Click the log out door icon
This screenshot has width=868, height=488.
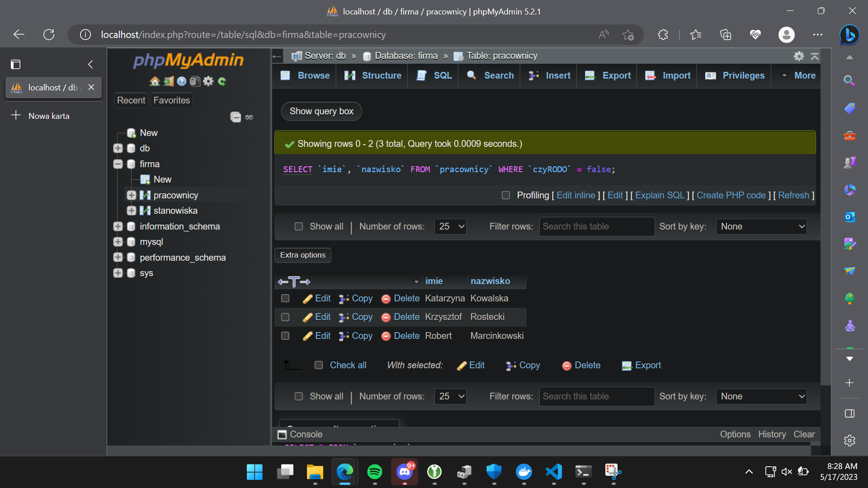pyautogui.click(x=169, y=81)
